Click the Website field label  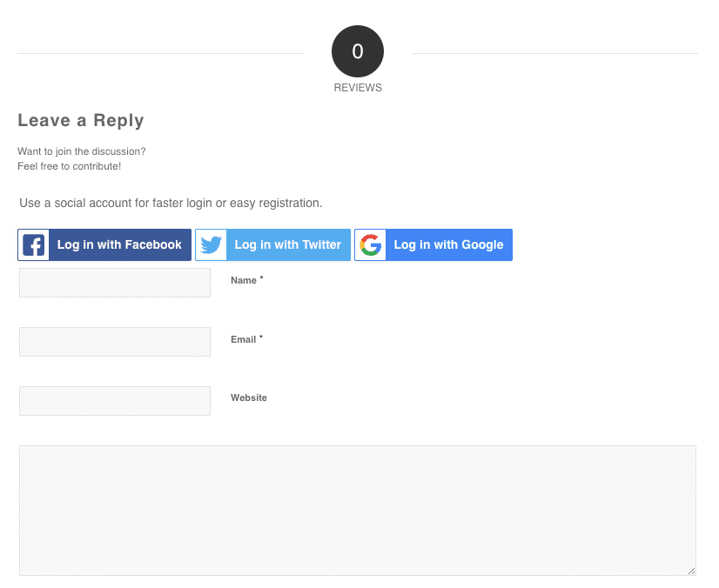click(x=249, y=398)
